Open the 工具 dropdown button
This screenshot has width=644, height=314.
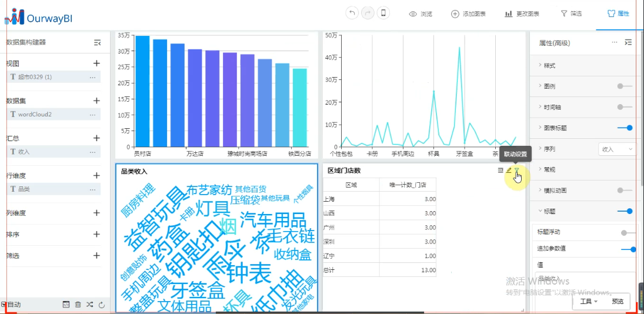coord(589,302)
